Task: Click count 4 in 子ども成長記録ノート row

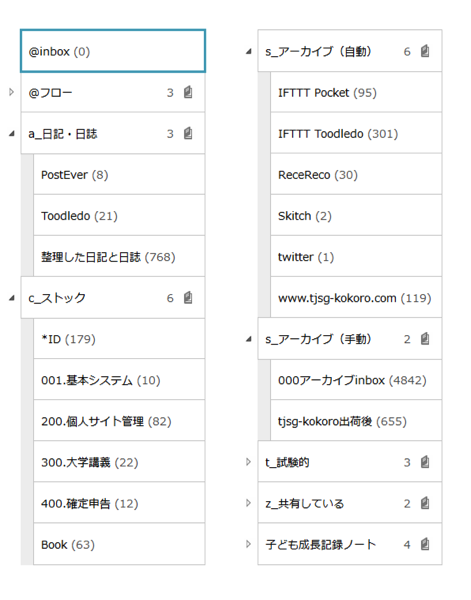Action: tap(407, 544)
